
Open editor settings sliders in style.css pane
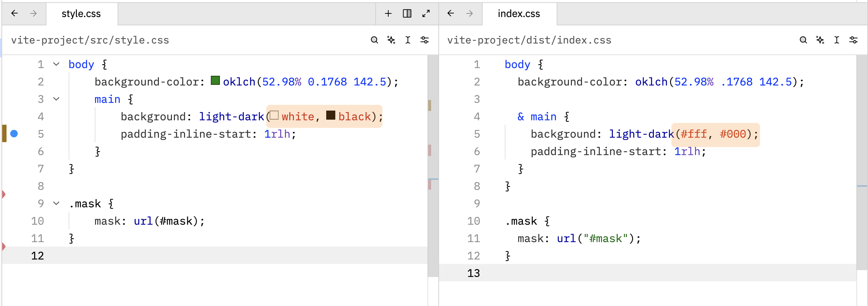click(x=425, y=40)
